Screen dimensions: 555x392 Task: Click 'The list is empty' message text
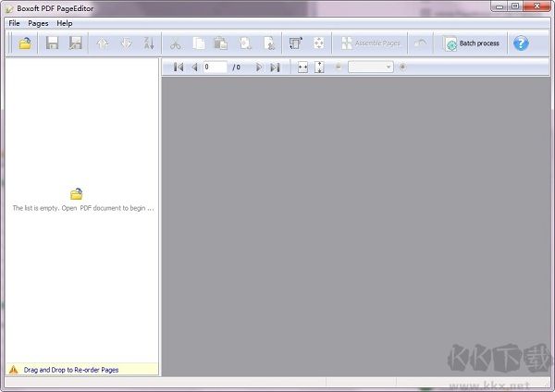click(x=83, y=208)
